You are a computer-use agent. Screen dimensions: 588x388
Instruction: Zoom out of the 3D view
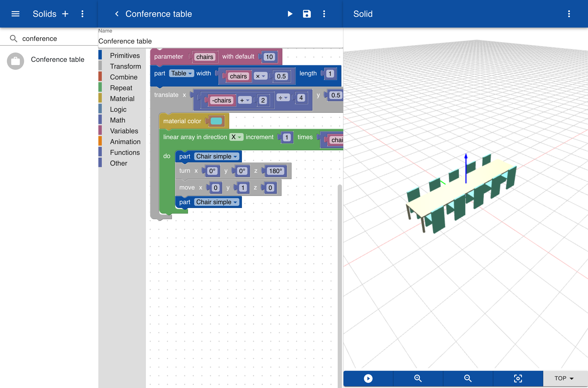tap(467, 378)
